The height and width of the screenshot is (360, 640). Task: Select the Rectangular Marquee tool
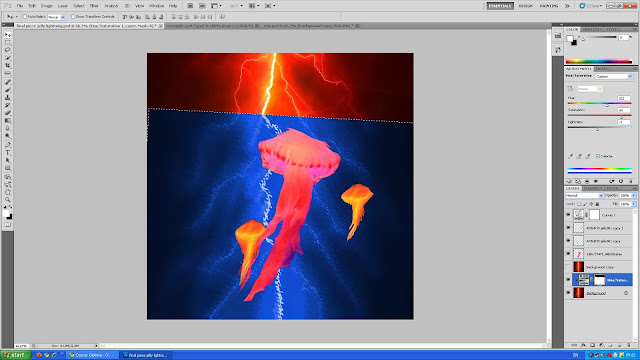click(8, 42)
